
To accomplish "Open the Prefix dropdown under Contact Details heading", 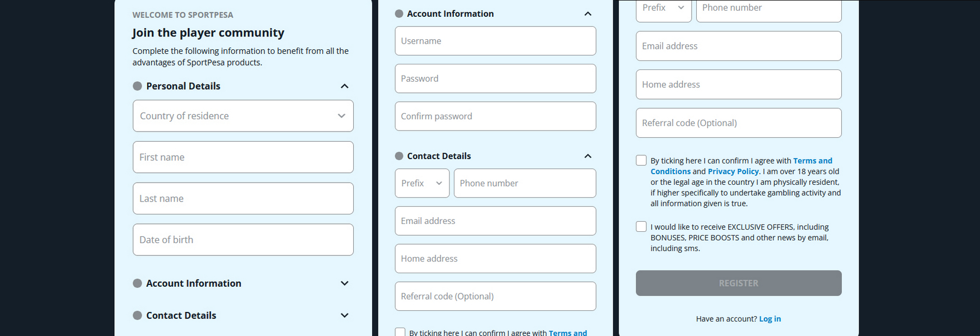I will coord(422,183).
